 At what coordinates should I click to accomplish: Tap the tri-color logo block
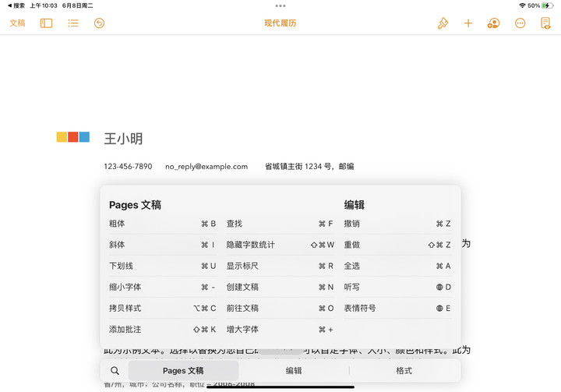coord(72,137)
